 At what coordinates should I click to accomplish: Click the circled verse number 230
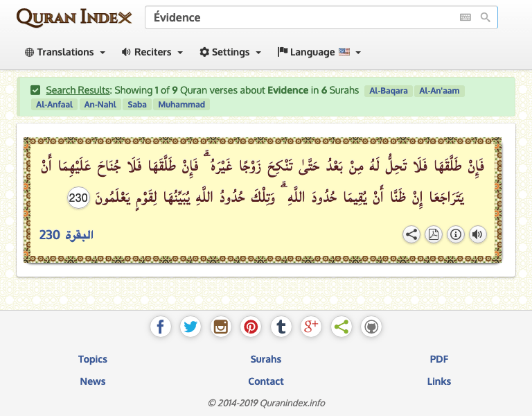pyautogui.click(x=78, y=198)
